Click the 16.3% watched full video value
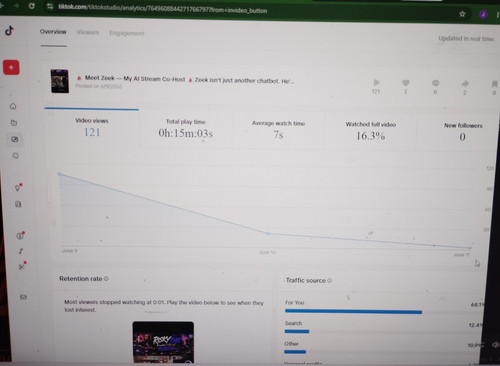 370,136
